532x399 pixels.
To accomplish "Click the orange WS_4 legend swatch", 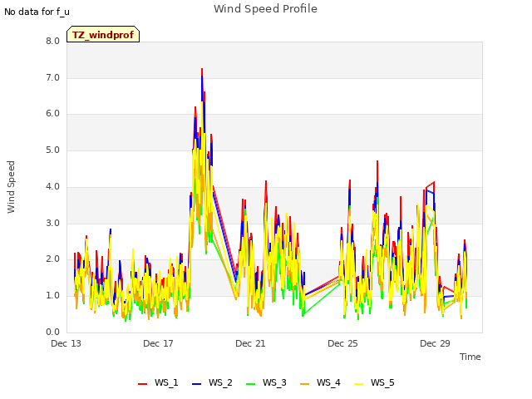I will (305, 384).
